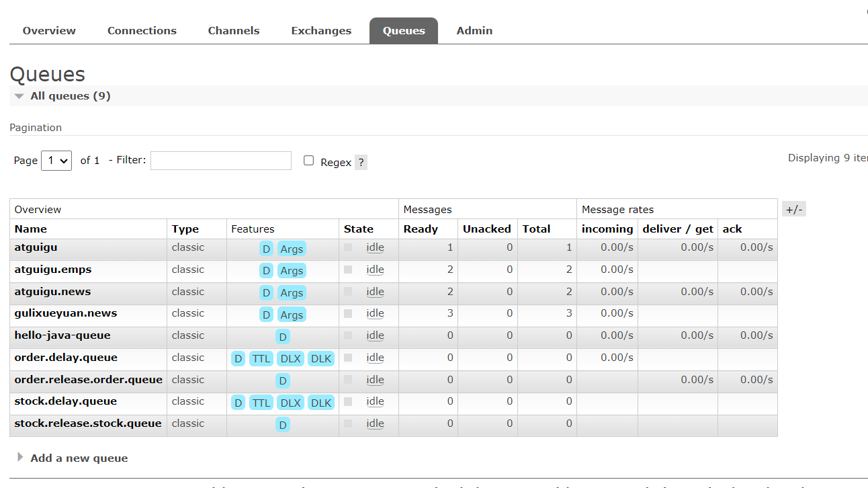This screenshot has width=868, height=488.
Task: Open the Page number dropdown
Action: (x=56, y=161)
